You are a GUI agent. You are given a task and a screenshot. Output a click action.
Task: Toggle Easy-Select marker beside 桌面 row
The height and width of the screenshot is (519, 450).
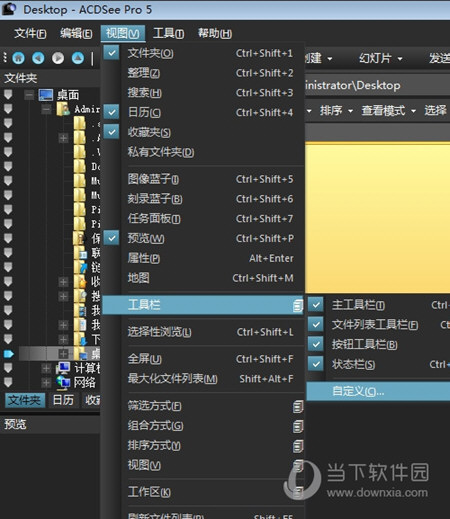tap(8, 95)
